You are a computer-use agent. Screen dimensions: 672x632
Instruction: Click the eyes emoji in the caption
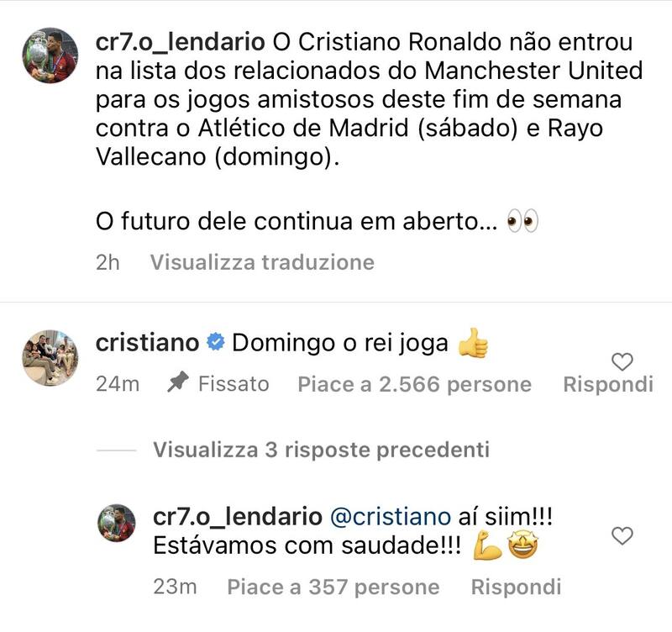click(522, 222)
